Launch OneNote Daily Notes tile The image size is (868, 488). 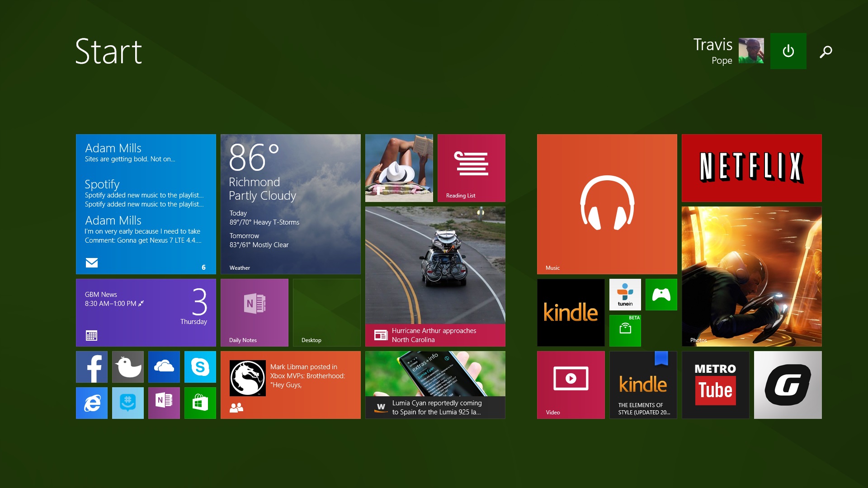tap(255, 313)
